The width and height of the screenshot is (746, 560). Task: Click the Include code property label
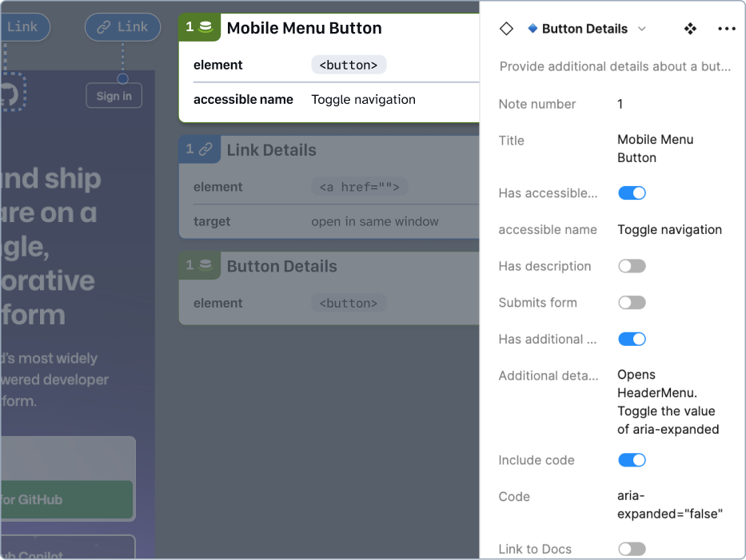(537, 460)
